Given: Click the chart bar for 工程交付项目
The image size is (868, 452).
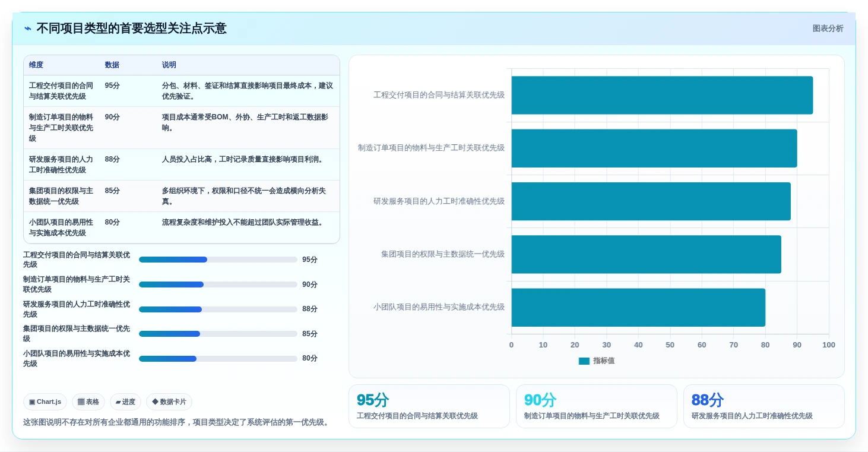Looking at the screenshot, I should [662, 95].
